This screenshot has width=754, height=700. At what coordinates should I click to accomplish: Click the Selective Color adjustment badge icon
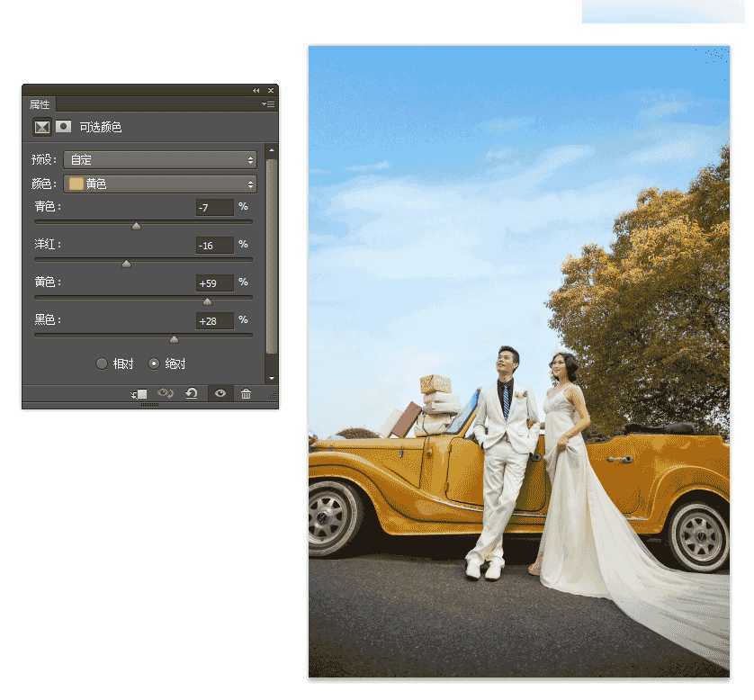click(x=41, y=127)
